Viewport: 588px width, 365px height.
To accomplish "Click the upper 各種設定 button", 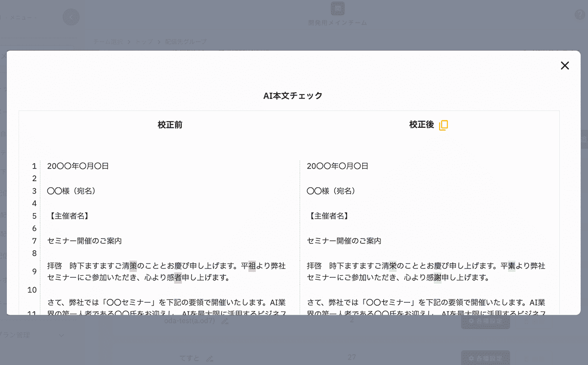I will pyautogui.click(x=485, y=322).
